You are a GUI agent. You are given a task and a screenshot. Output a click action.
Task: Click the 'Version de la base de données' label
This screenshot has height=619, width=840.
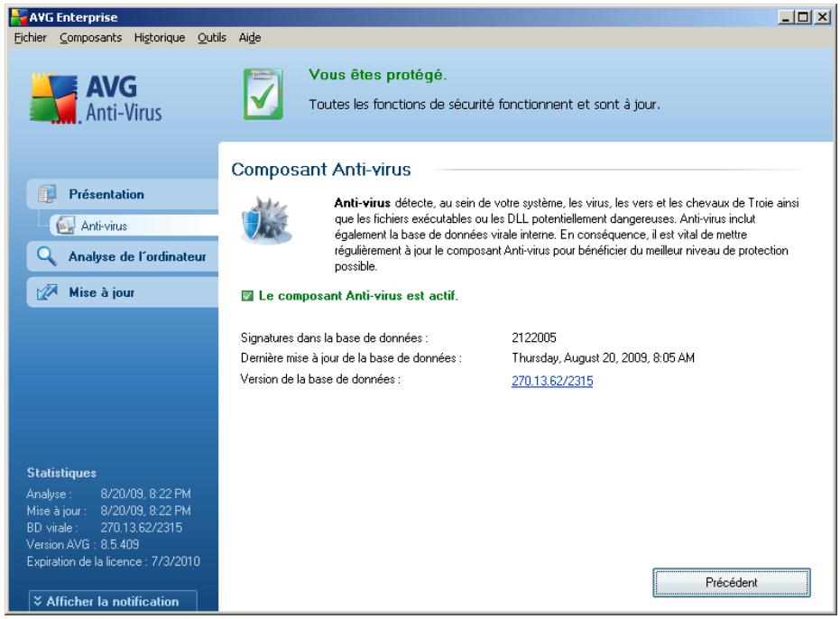pos(320,380)
